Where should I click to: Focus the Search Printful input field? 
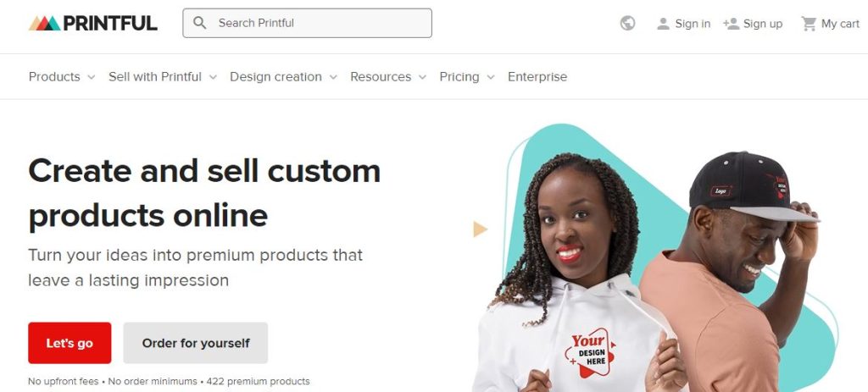pyautogui.click(x=307, y=23)
